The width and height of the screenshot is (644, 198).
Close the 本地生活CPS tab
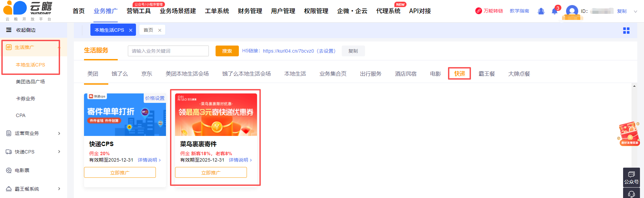tap(131, 30)
